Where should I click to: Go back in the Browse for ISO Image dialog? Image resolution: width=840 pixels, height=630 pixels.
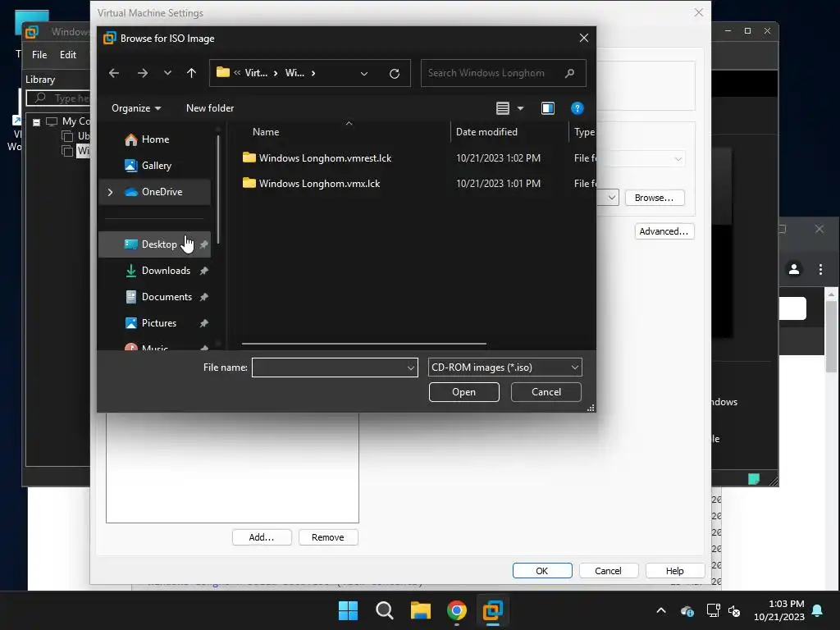[114, 73]
